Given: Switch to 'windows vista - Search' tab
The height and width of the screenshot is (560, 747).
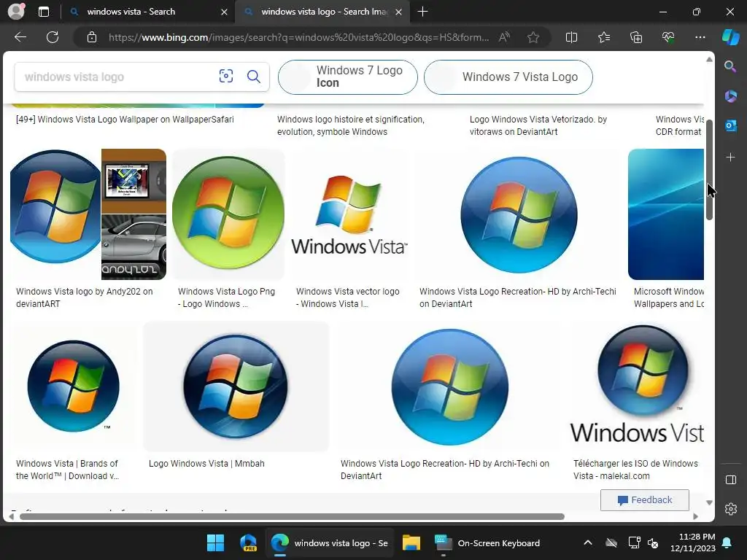Looking at the screenshot, I should pos(147,12).
